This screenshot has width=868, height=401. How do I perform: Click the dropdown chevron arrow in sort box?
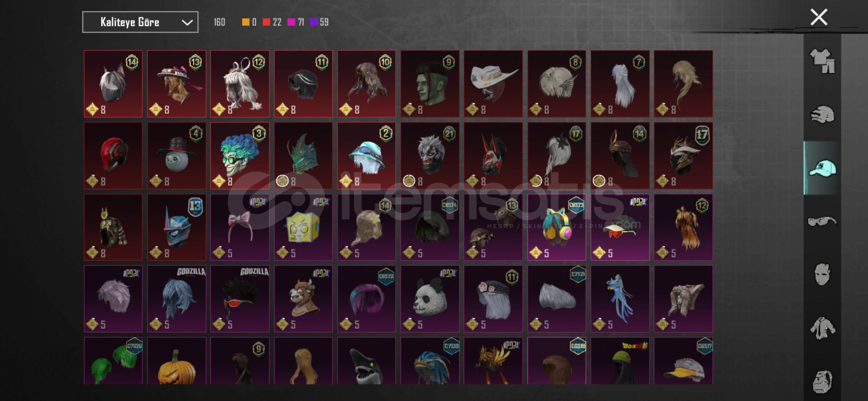pyautogui.click(x=187, y=23)
